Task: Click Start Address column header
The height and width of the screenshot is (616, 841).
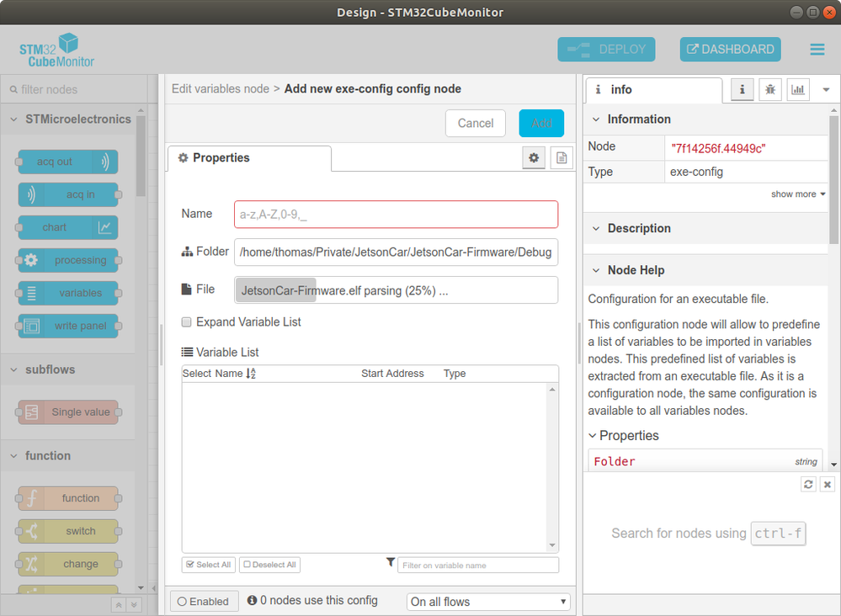Action: click(x=392, y=374)
